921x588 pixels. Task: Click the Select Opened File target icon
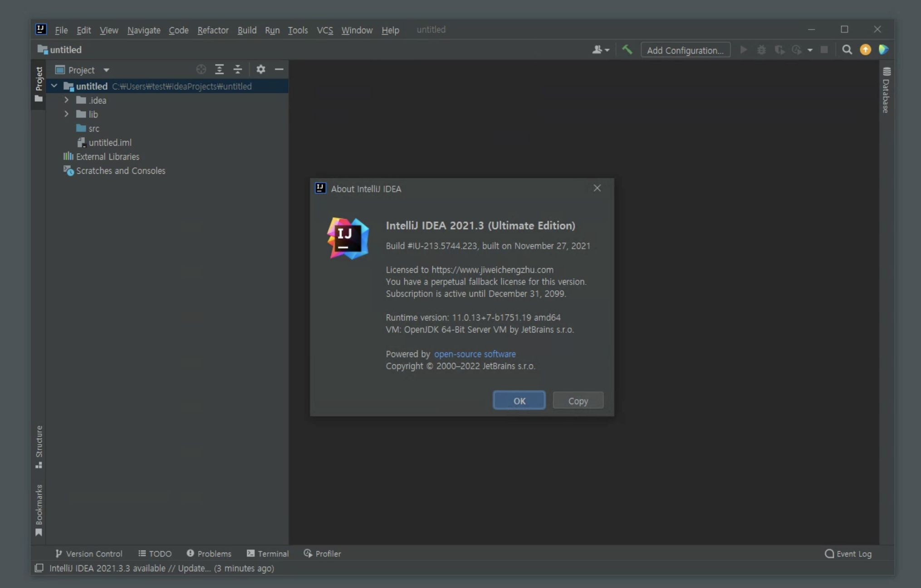(201, 69)
